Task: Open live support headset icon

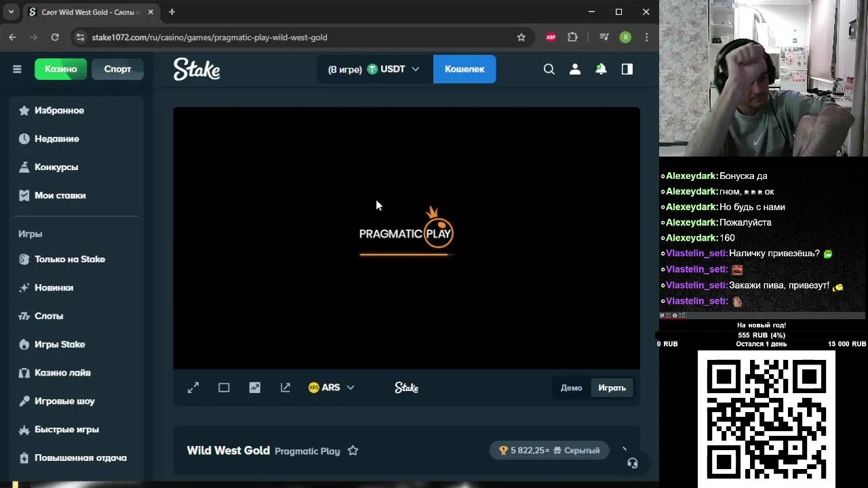Action: tap(632, 463)
